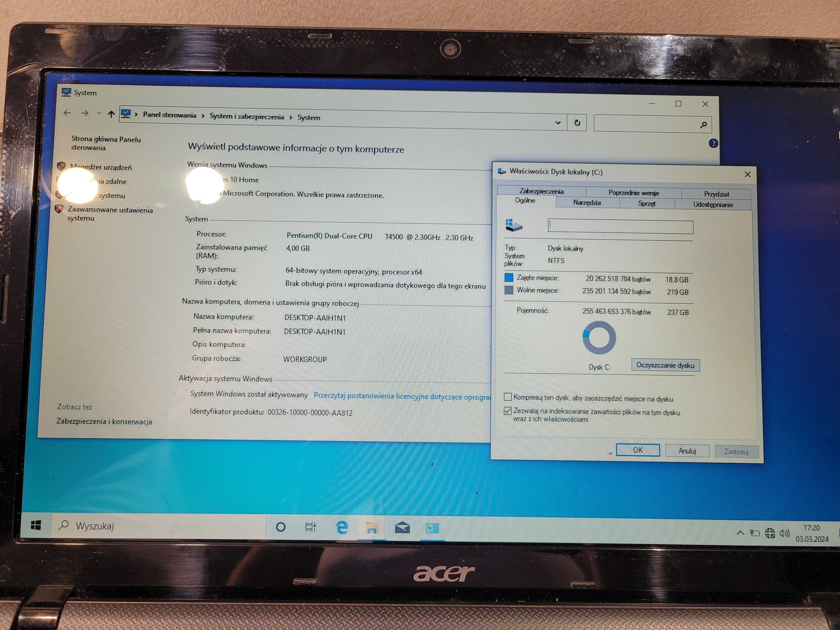Click the NTFS file system value
840x630 pixels.
556,260
